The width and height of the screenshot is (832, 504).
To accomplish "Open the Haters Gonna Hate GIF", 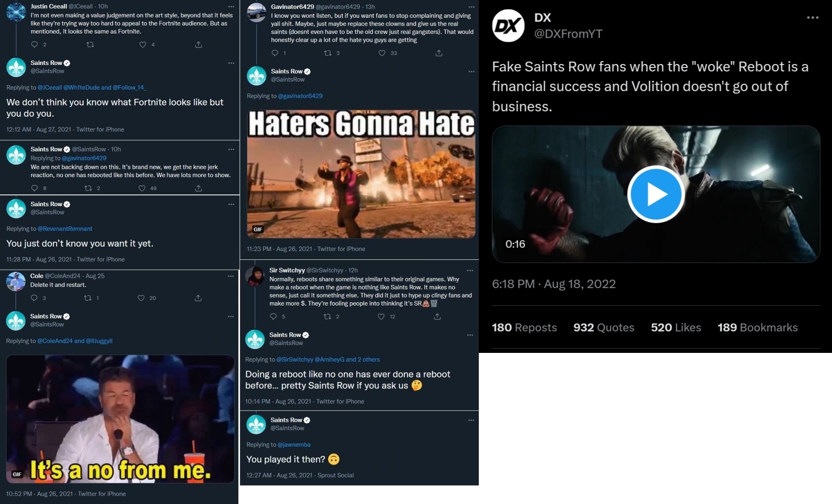I will pyautogui.click(x=361, y=174).
